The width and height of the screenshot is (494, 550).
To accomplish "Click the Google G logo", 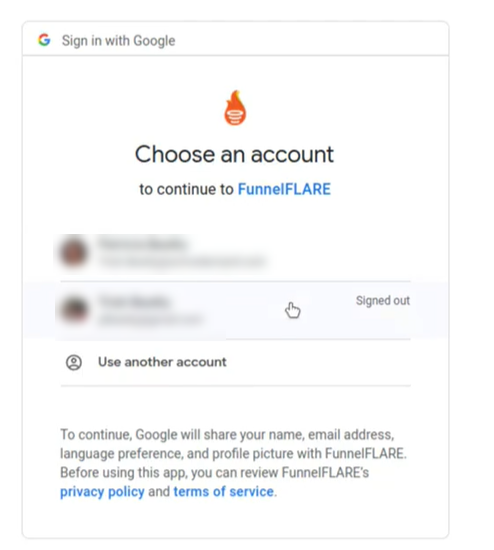I will click(44, 40).
